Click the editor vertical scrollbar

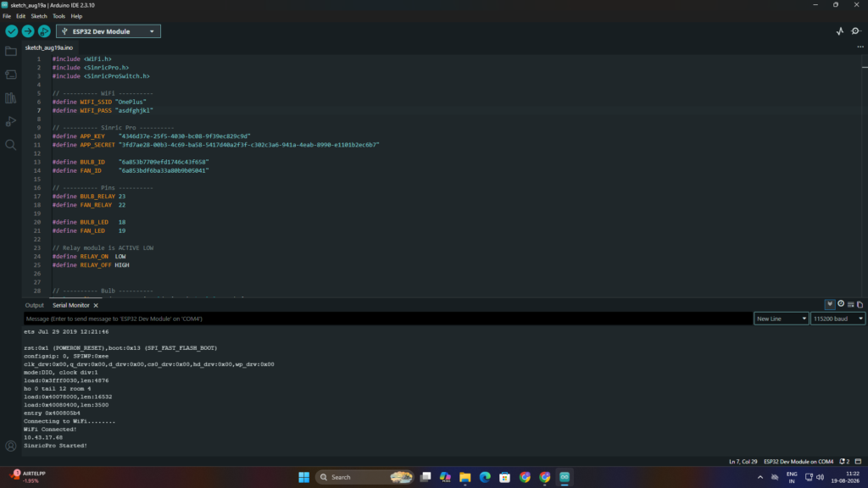865,175
